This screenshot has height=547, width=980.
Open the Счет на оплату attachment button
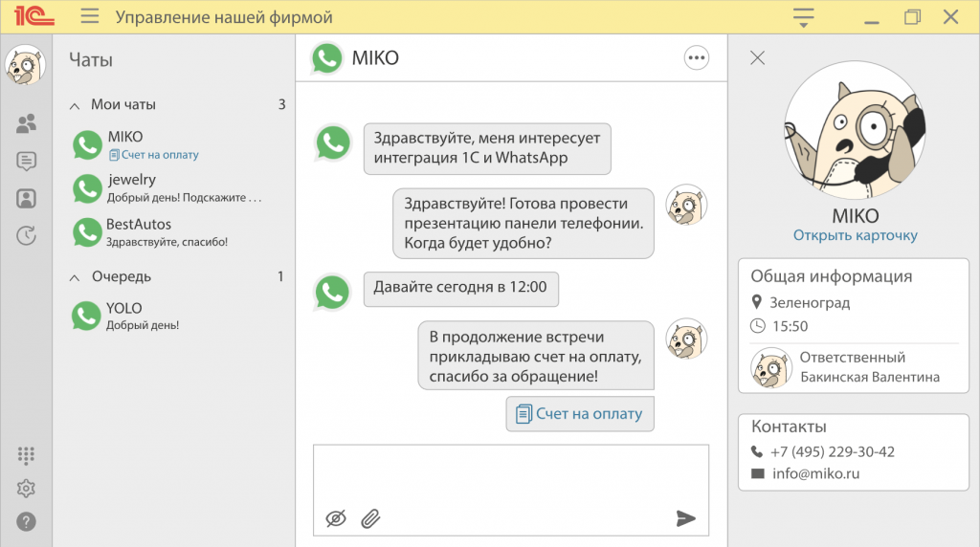pos(580,414)
